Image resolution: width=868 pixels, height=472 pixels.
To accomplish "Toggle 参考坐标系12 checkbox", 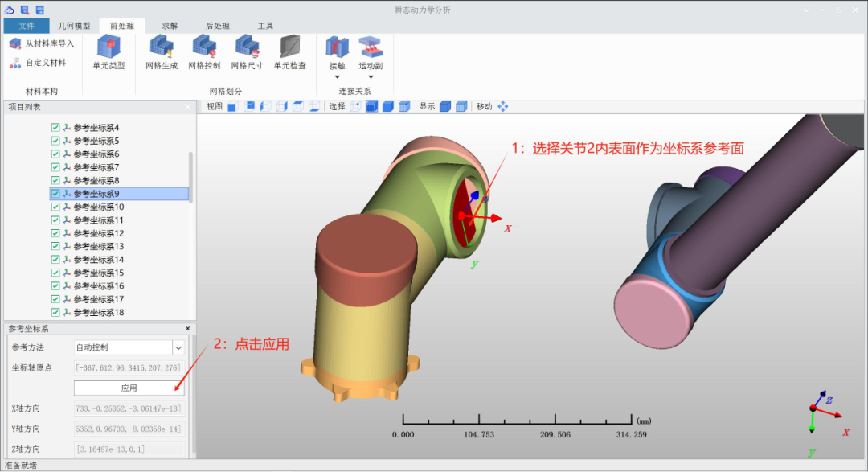I will pyautogui.click(x=55, y=233).
